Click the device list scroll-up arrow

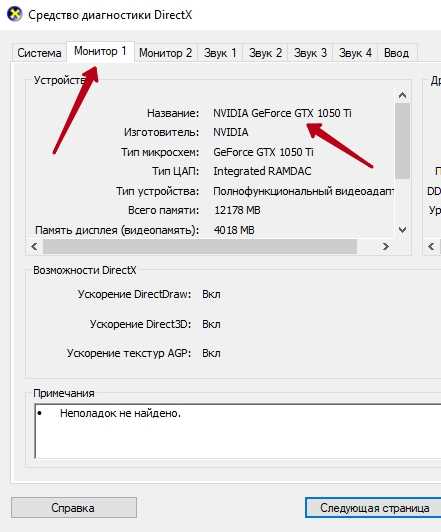402,95
